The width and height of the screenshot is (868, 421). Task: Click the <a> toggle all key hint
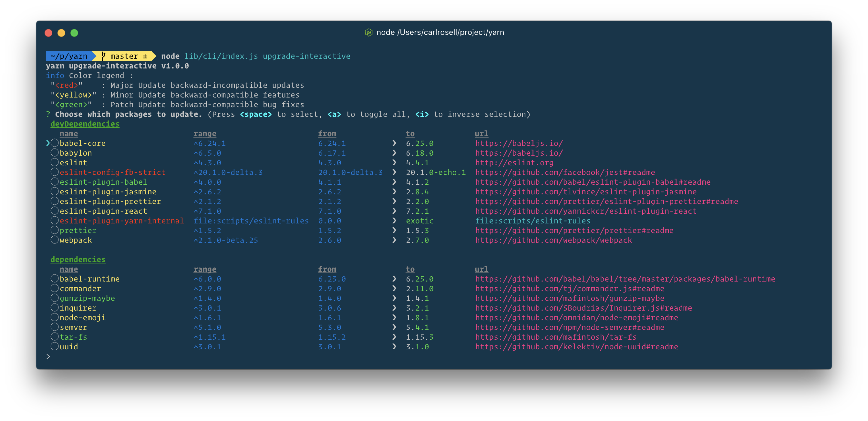pyautogui.click(x=334, y=114)
